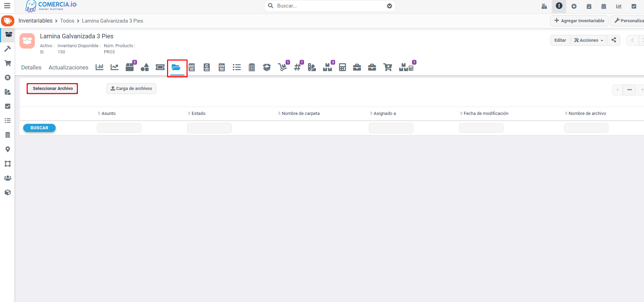This screenshot has height=302, width=644.
Task: Click the Editar button
Action: (x=560, y=40)
